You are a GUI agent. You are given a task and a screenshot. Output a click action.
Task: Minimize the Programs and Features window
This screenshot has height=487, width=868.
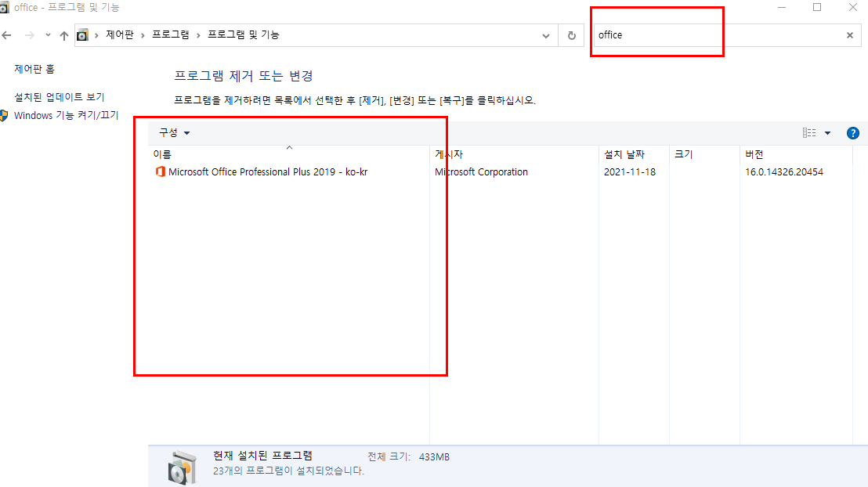(x=782, y=7)
